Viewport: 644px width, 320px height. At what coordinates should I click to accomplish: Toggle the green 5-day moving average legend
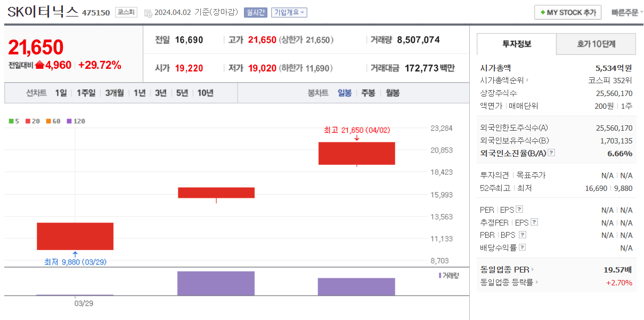(14, 121)
